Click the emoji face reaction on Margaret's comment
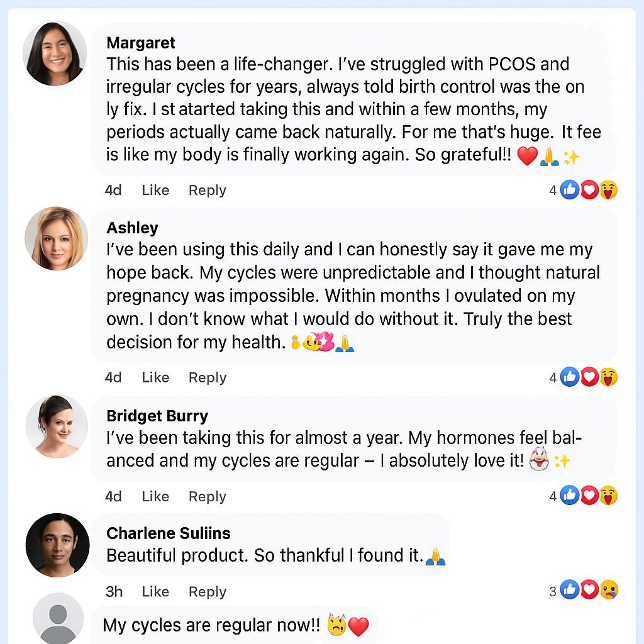The width and height of the screenshot is (644, 644). pyautogui.click(x=608, y=189)
